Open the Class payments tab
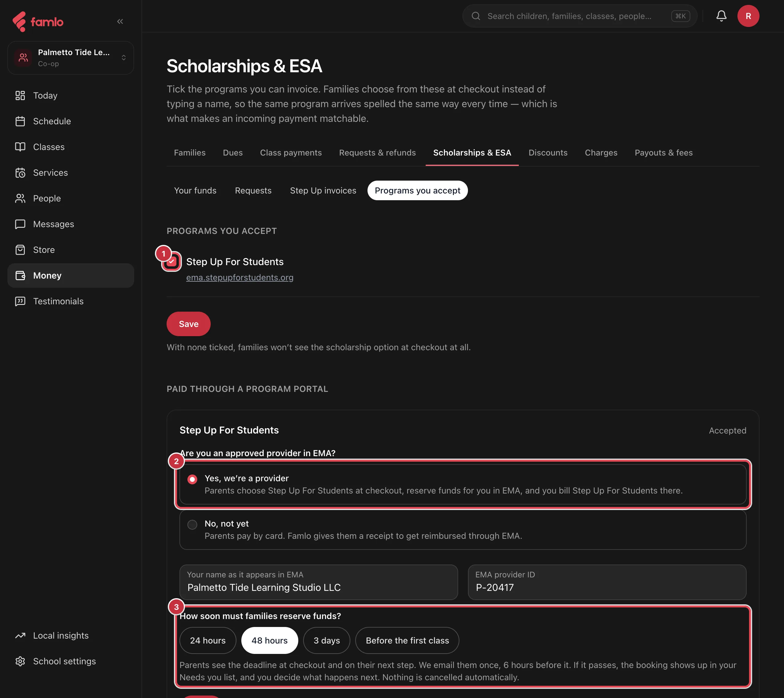Image resolution: width=784 pixels, height=698 pixels. (x=291, y=153)
